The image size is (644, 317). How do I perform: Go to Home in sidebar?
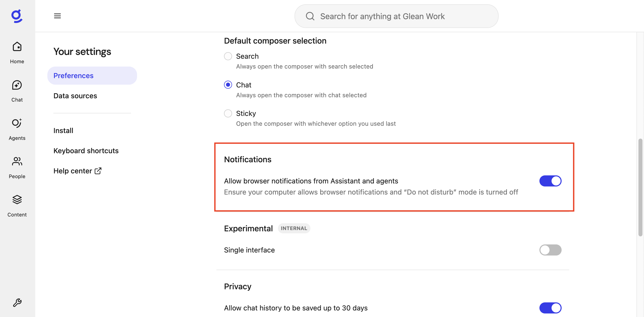17,52
